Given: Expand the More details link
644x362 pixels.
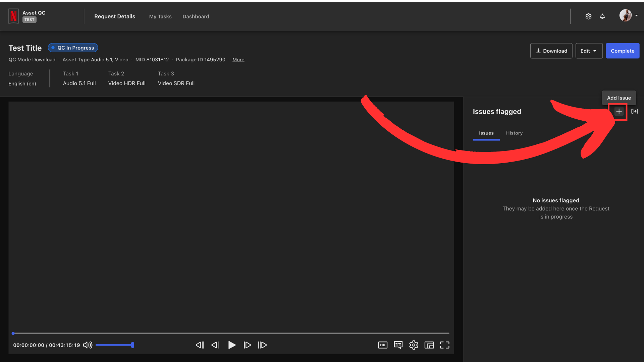Looking at the screenshot, I should pos(238,60).
